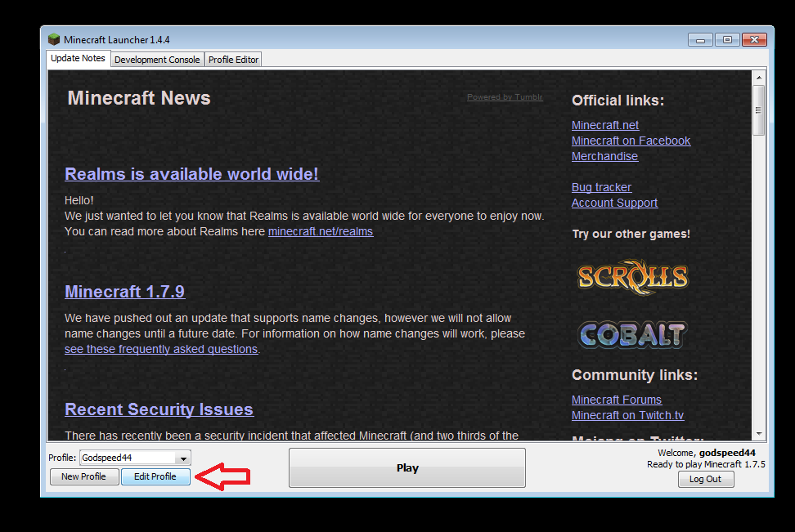Open the Account Support link
795x532 pixels.
pos(614,203)
